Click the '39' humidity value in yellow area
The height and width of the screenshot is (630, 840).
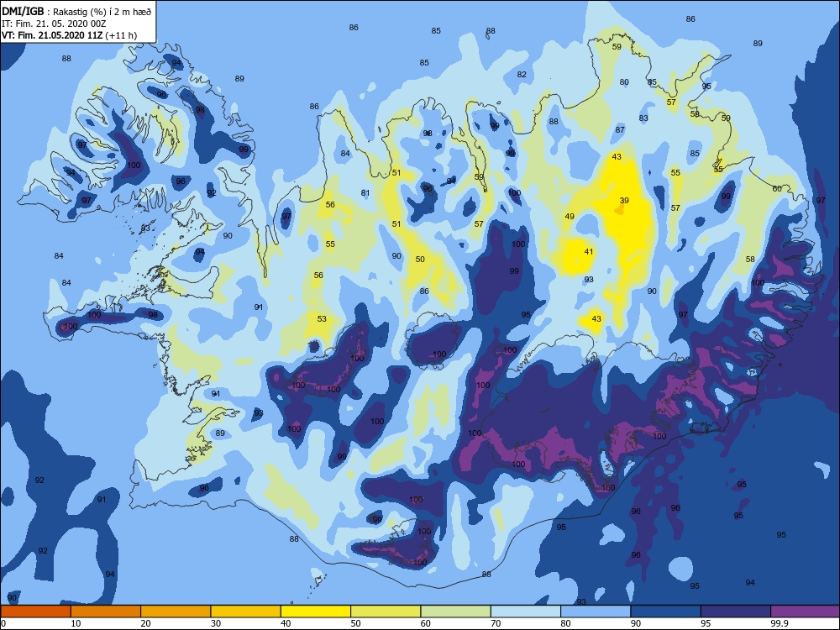tap(624, 201)
